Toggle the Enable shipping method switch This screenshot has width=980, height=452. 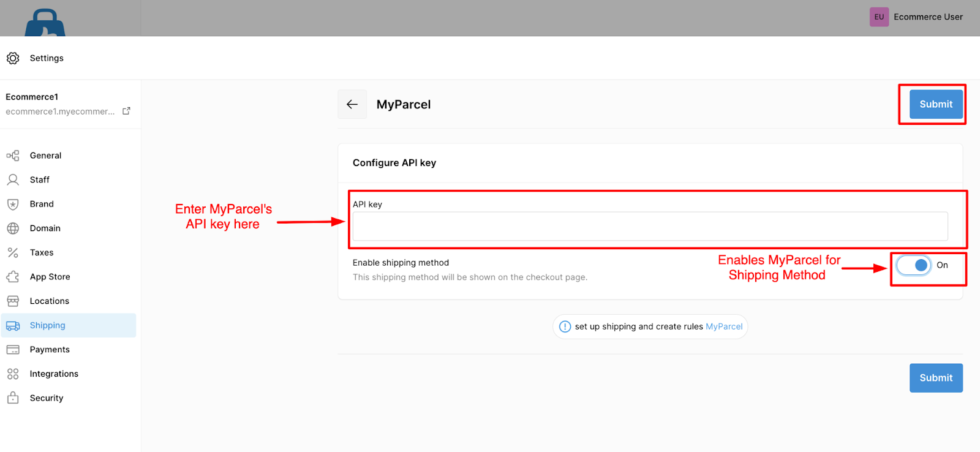(x=914, y=265)
